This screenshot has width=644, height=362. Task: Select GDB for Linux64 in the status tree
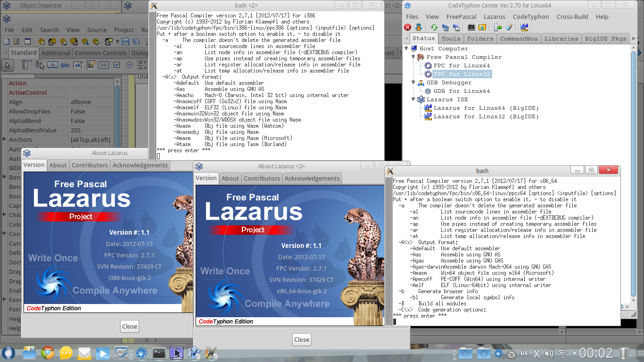pos(461,91)
